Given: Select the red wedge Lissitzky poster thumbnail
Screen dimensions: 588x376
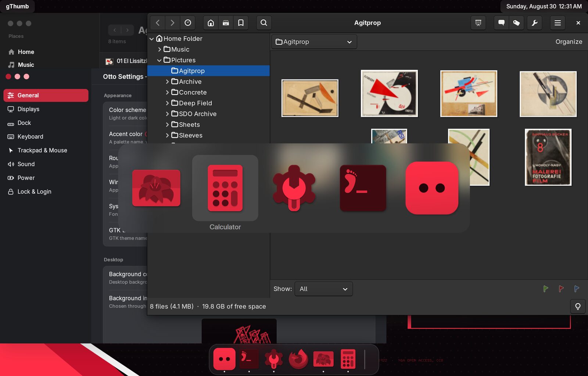Looking at the screenshot, I should 389,93.
